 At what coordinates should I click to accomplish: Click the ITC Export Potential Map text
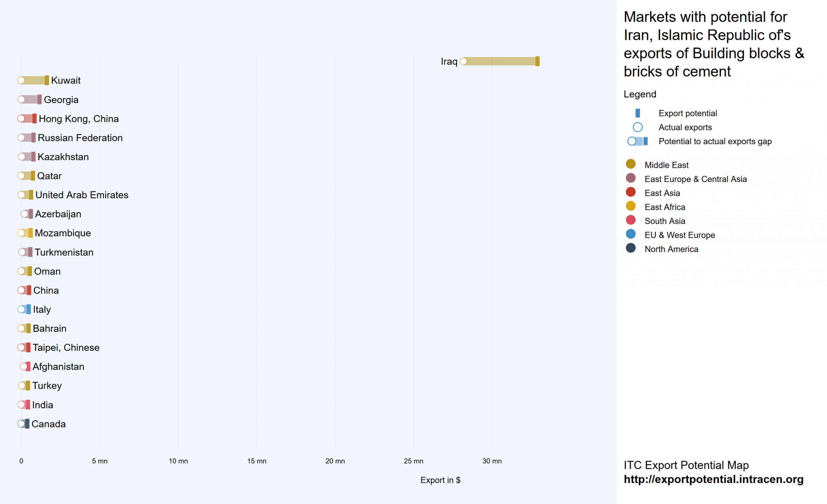[x=686, y=465]
